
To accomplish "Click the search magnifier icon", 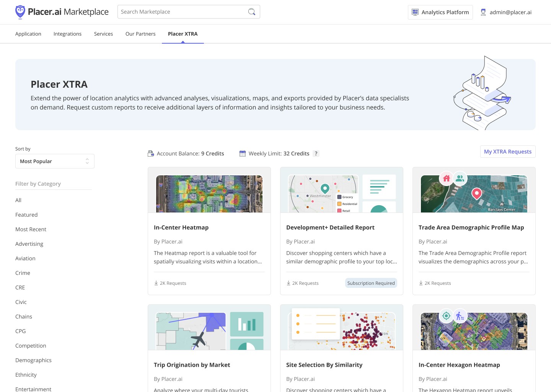I will click(251, 12).
